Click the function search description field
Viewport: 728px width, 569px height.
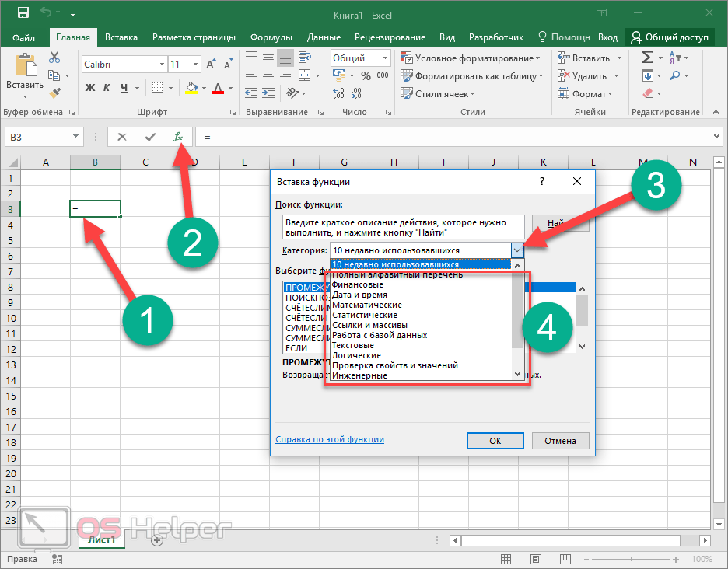click(x=403, y=226)
